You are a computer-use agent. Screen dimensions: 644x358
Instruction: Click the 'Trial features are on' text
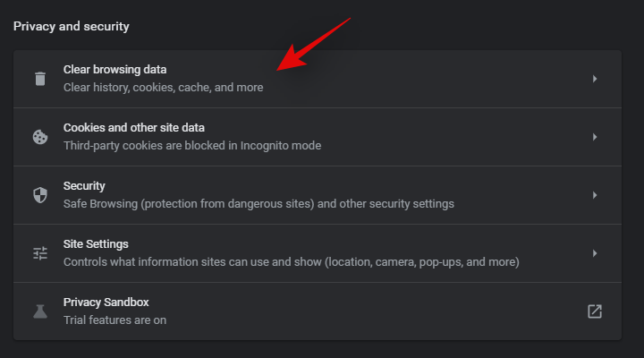(x=114, y=320)
